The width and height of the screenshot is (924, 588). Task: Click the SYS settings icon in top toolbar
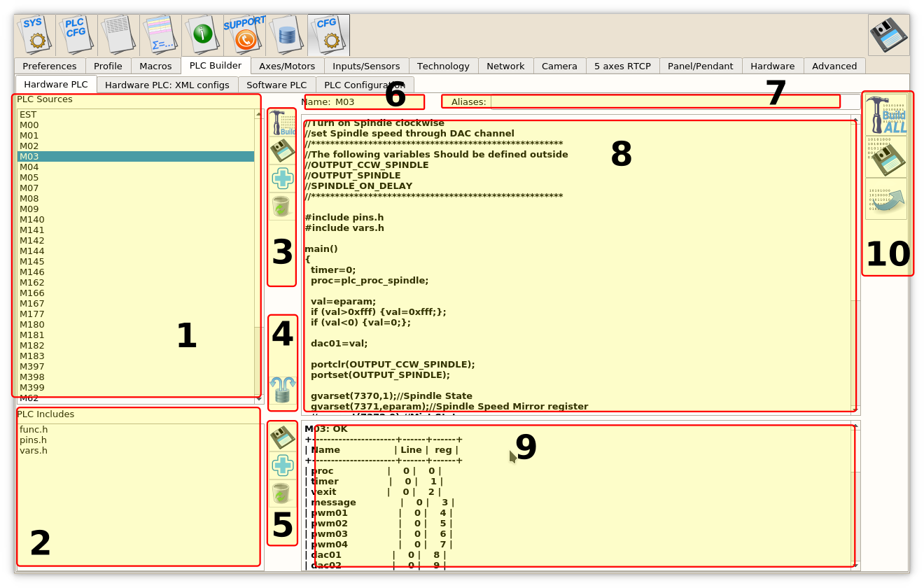(x=34, y=34)
